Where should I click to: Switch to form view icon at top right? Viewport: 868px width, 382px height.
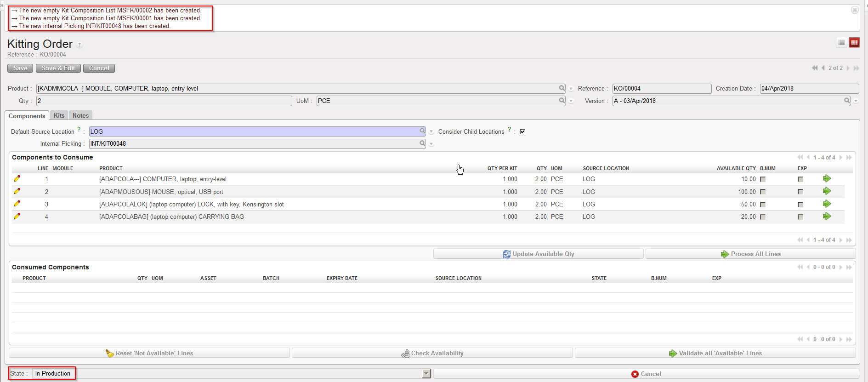click(x=854, y=43)
